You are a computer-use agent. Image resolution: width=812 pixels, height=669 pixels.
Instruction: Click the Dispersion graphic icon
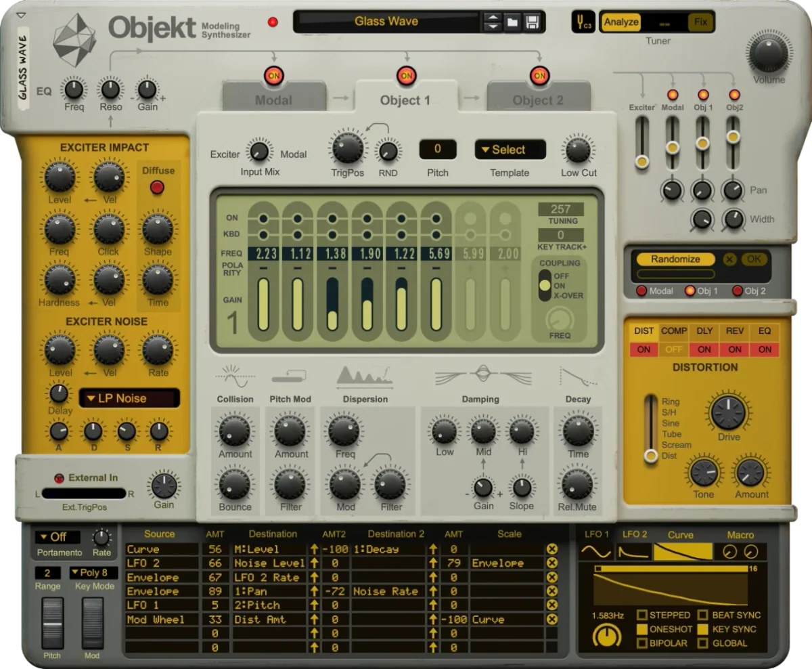click(x=365, y=376)
